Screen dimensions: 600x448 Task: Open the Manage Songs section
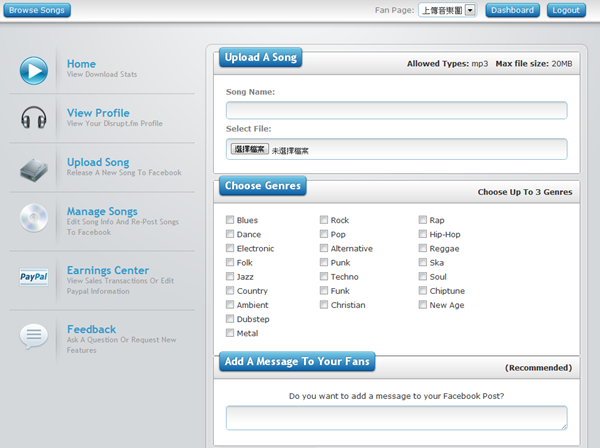102,211
